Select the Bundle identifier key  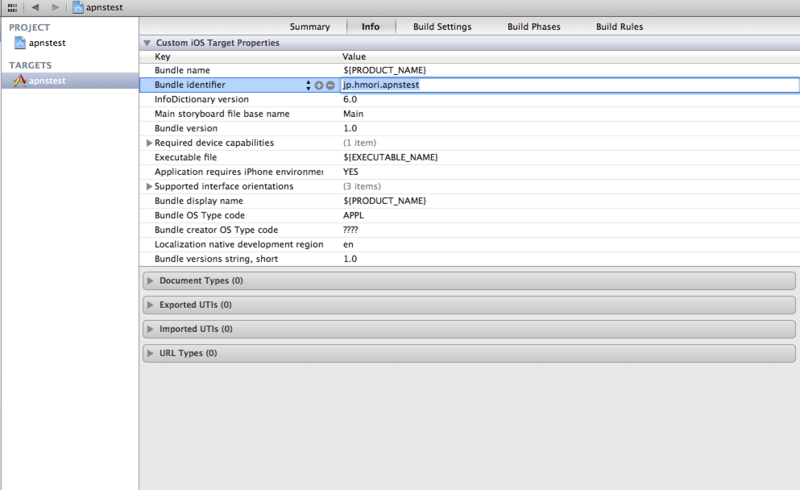point(190,85)
